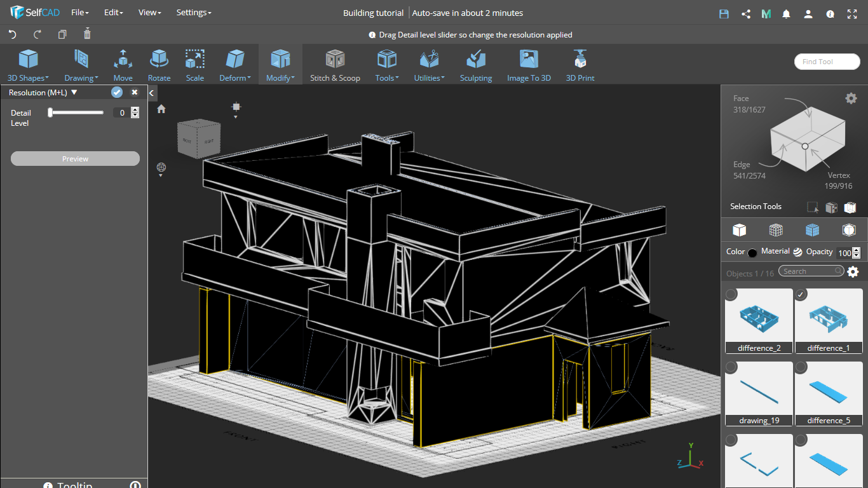Check the drawing_19 object checkbox
Screen dimensions: 868x488
731,367
